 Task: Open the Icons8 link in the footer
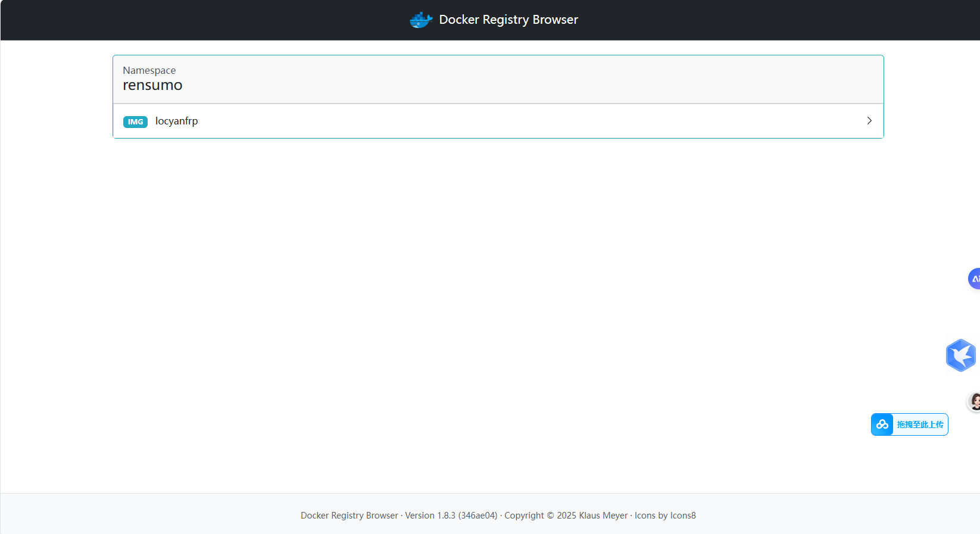pos(683,516)
